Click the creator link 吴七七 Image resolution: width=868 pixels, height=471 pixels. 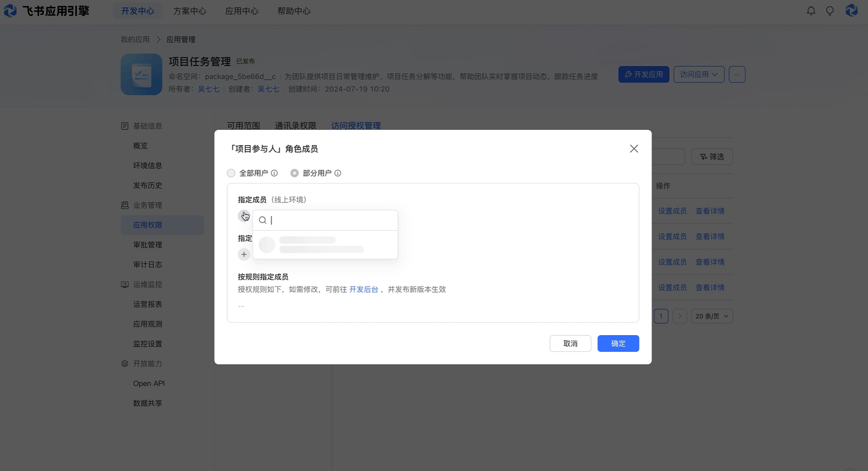(x=268, y=89)
